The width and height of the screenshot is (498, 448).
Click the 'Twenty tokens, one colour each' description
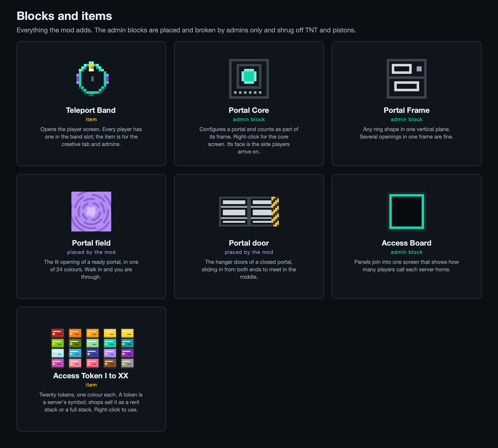[91, 402]
